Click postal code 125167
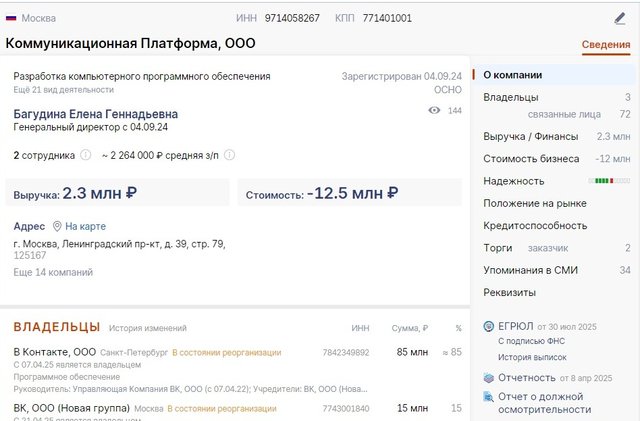 coord(30,256)
